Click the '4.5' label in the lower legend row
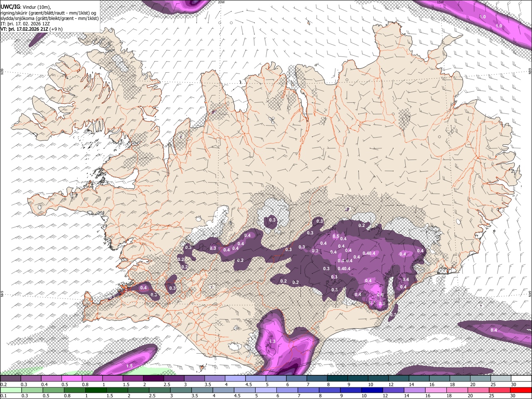532x399 pixels. pyautogui.click(x=237, y=396)
